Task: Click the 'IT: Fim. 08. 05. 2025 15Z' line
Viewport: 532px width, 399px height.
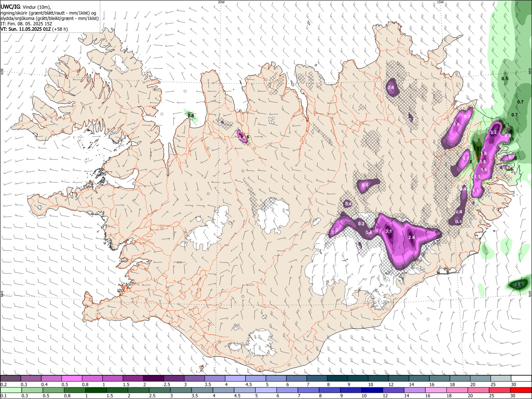Action: (x=26, y=24)
